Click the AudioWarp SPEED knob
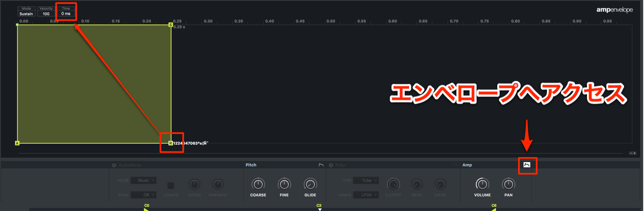Screen dimensions: 644x211 tap(194, 185)
